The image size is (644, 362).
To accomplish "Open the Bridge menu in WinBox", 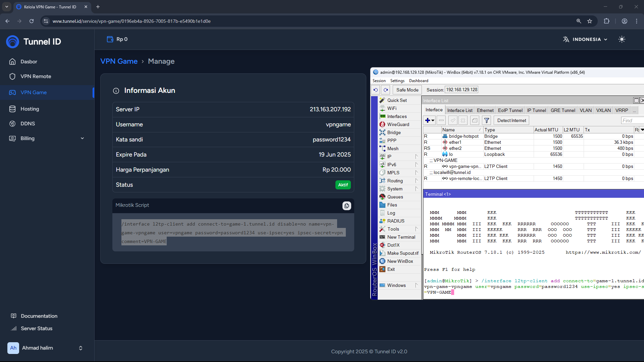I will (x=394, y=132).
